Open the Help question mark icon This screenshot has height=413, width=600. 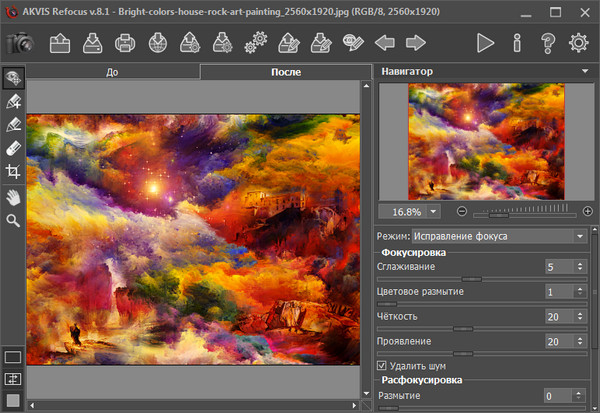pos(547,43)
